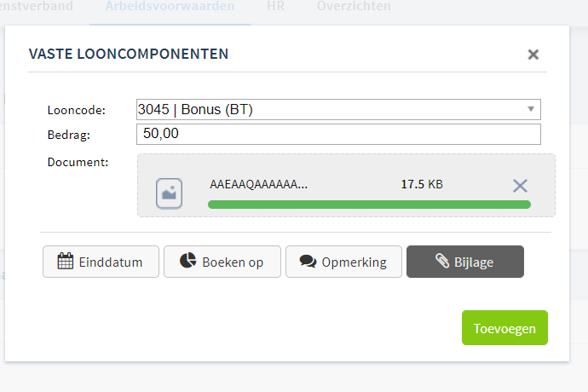
Task: Toggle the Boeken op option
Action: tap(222, 262)
